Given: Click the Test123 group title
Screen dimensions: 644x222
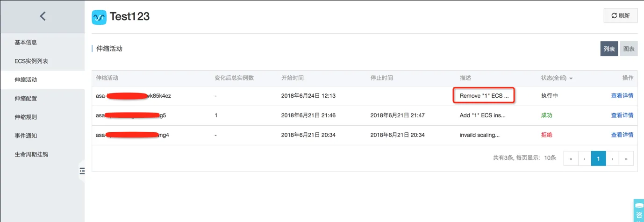Looking at the screenshot, I should [129, 17].
